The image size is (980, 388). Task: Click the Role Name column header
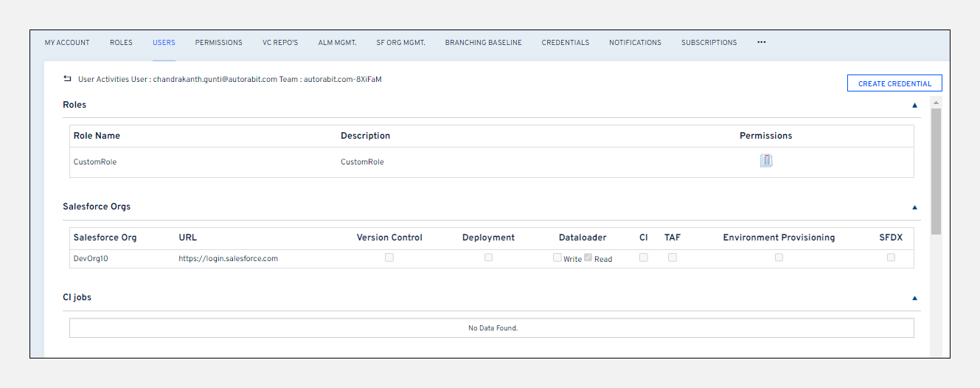click(x=97, y=136)
